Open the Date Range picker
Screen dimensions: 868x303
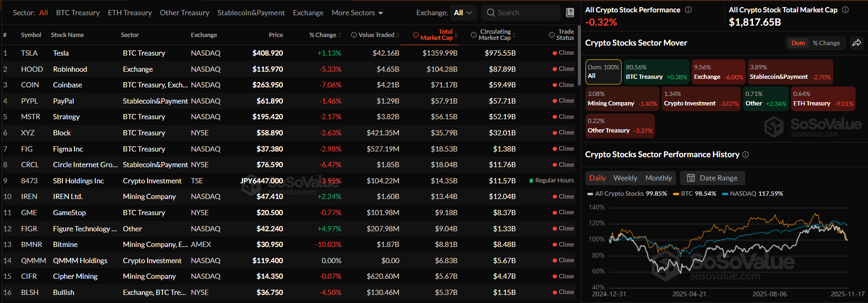coord(712,178)
